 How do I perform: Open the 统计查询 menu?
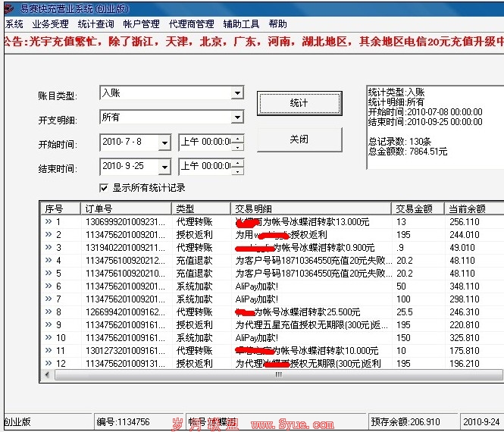click(x=95, y=24)
